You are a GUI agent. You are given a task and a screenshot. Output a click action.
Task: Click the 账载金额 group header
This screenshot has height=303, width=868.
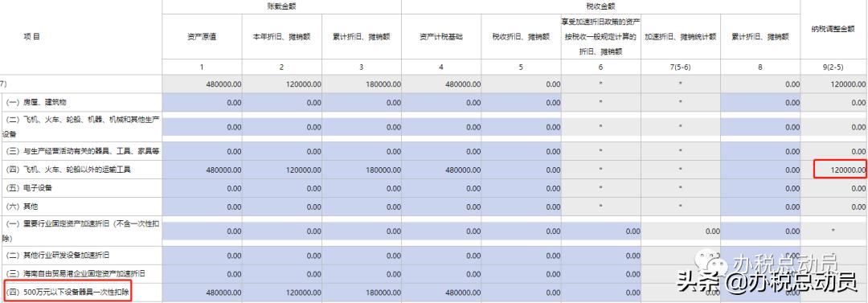[x=282, y=6]
